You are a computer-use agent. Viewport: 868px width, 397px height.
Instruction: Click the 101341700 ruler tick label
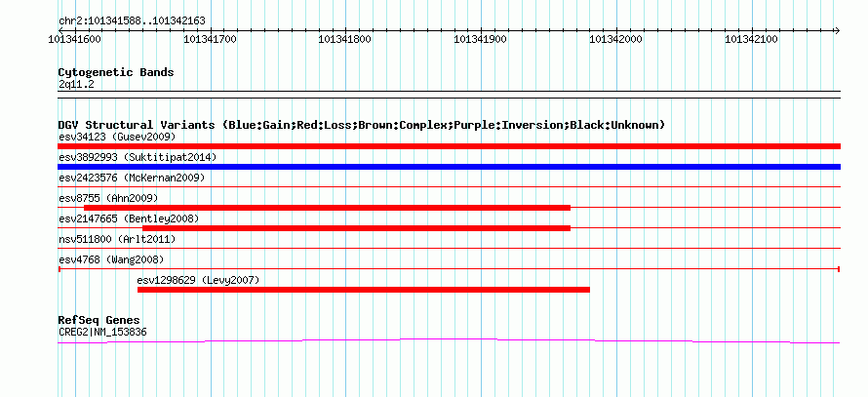[x=210, y=39]
